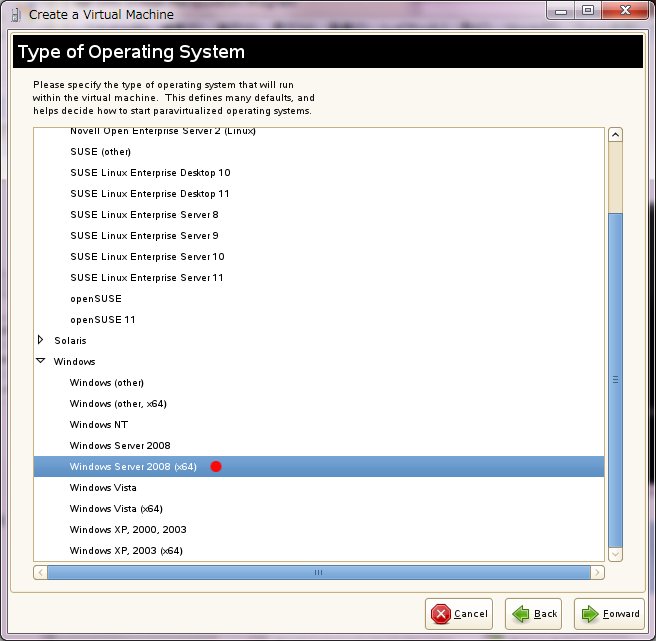
Task: Collapse the Windows tree node
Action: pyautogui.click(x=41, y=361)
